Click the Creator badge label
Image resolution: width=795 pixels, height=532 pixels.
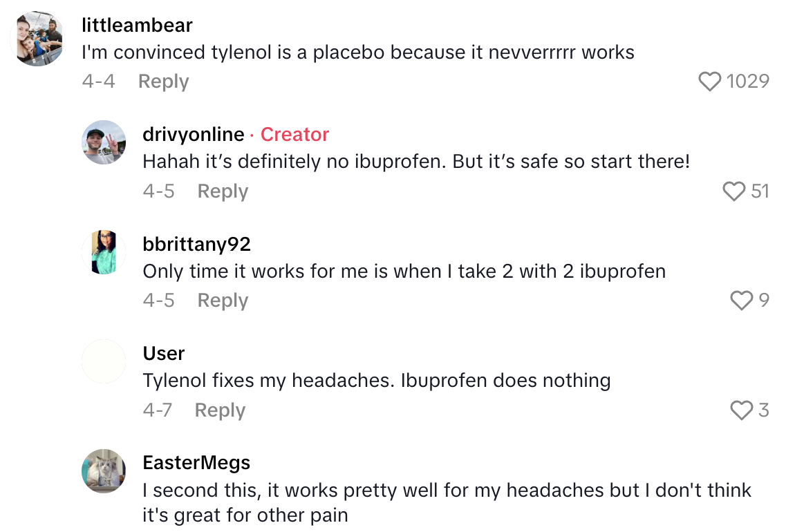[294, 134]
